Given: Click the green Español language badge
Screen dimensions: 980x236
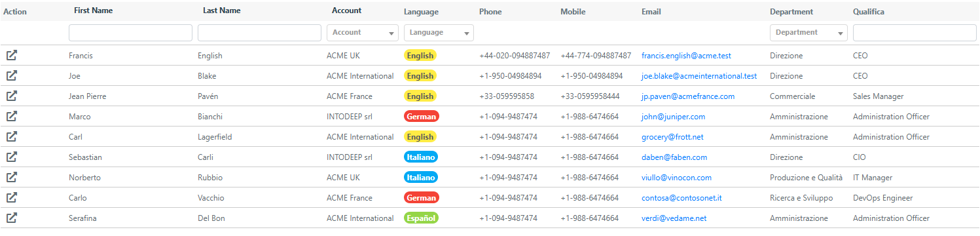Looking at the screenshot, I should (421, 218).
